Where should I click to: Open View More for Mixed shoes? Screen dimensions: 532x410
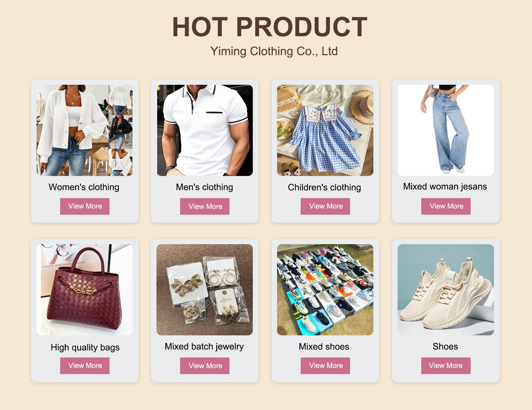pyautogui.click(x=325, y=366)
